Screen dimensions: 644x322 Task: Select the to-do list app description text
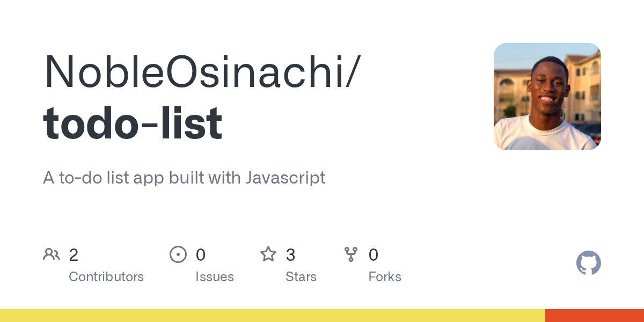(184, 178)
